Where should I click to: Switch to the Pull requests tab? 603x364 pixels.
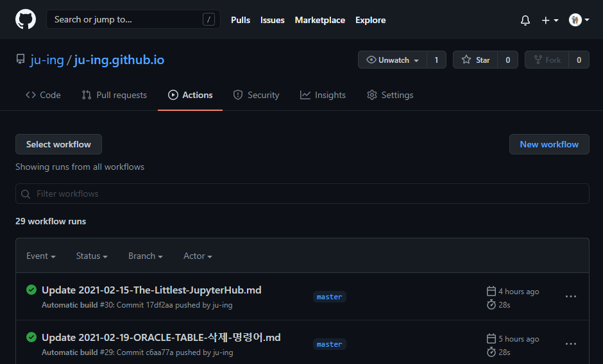click(x=114, y=95)
